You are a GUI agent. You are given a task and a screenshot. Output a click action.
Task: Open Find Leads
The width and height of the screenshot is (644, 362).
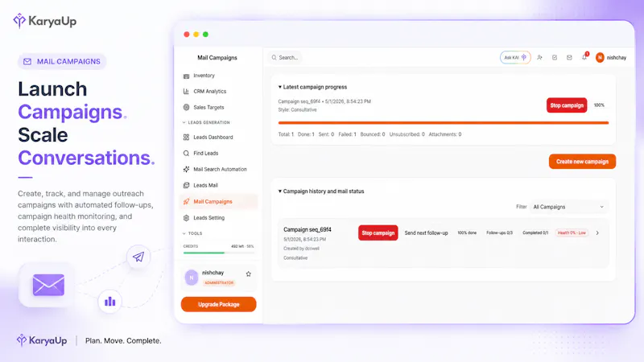tap(205, 154)
